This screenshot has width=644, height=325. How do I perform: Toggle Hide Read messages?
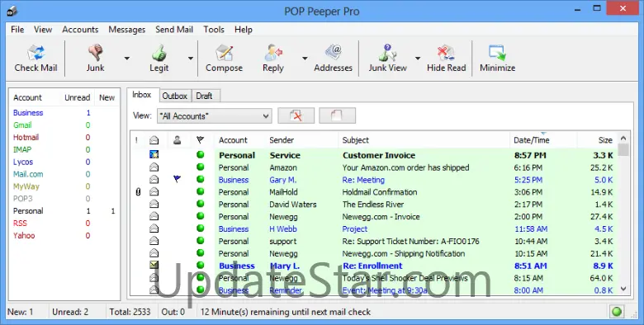click(x=446, y=58)
